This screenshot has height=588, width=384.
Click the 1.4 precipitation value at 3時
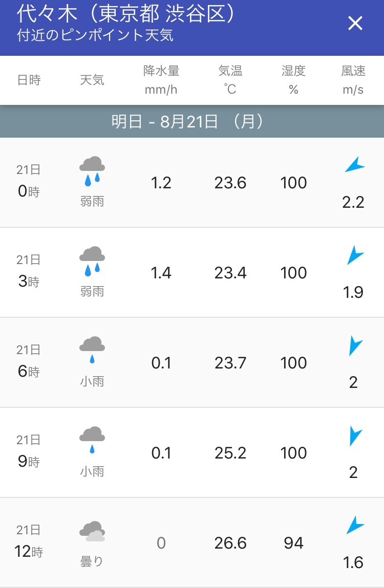pyautogui.click(x=161, y=273)
